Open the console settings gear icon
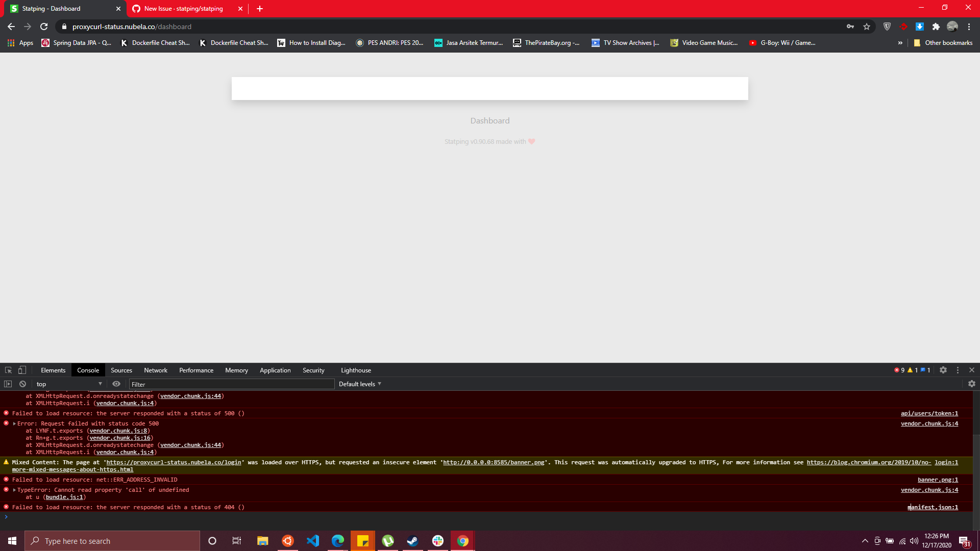 click(972, 384)
